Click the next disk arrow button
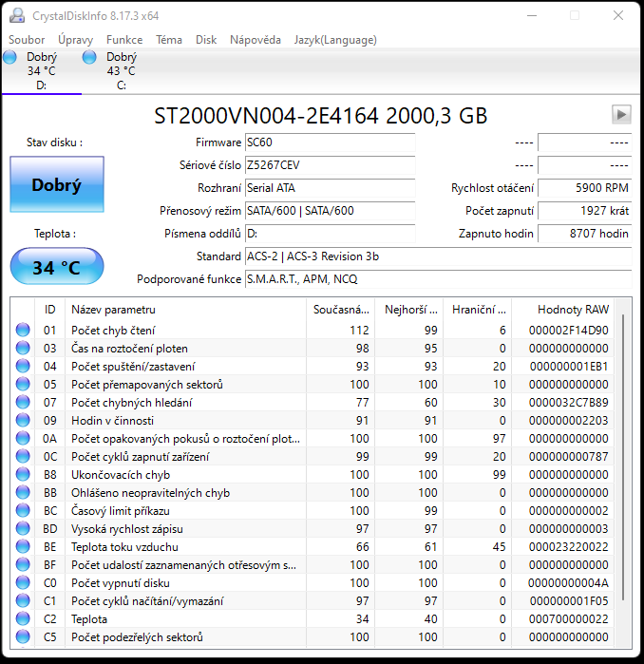The height and width of the screenshot is (664, 644). 621,114
